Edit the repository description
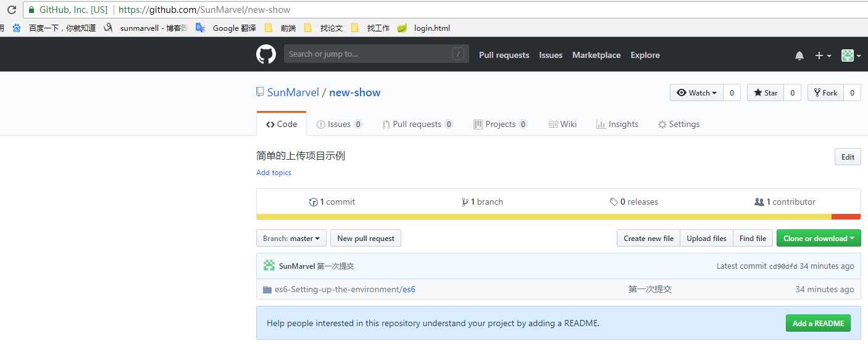The image size is (868, 344). pos(848,157)
